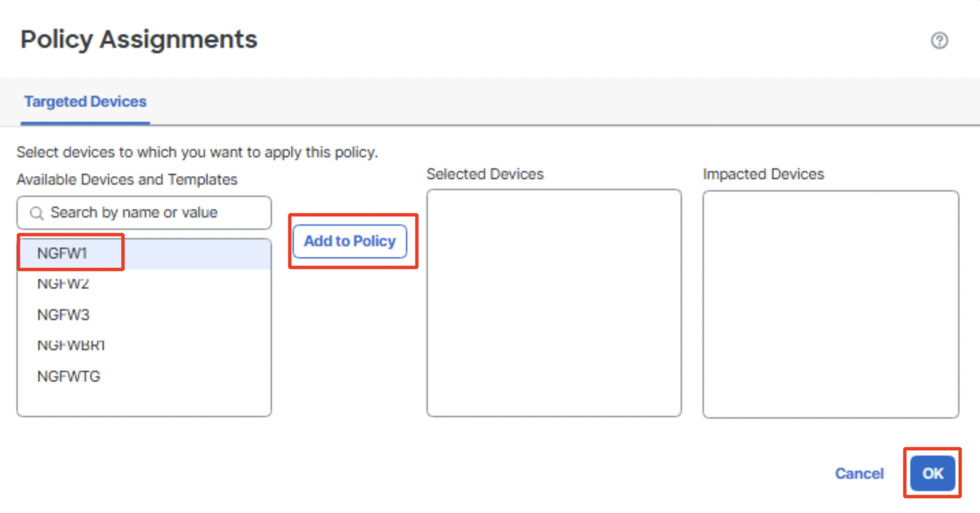Select NGFW1 in the available devices list
Image resolution: width=980 pixels, height=513 pixels.
coord(63,254)
